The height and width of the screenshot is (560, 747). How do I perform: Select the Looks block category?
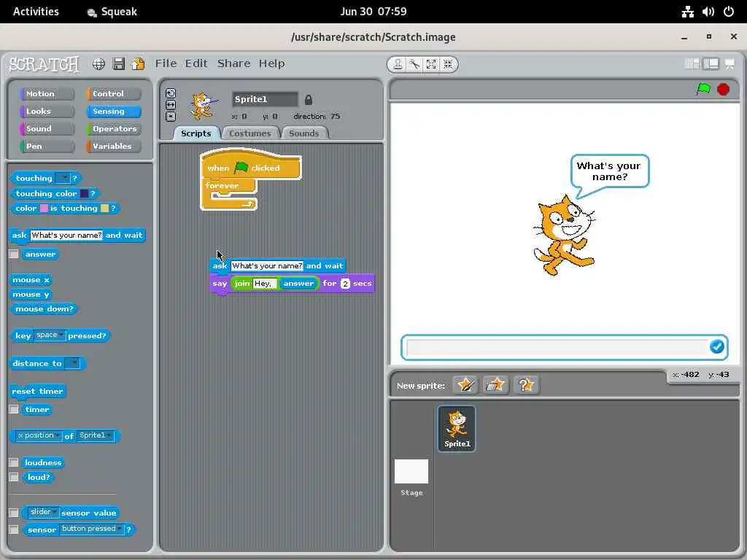(47, 112)
